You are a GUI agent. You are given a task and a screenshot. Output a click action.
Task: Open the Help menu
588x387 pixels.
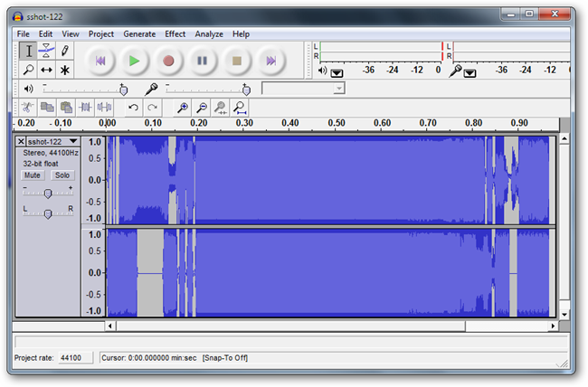coord(241,34)
